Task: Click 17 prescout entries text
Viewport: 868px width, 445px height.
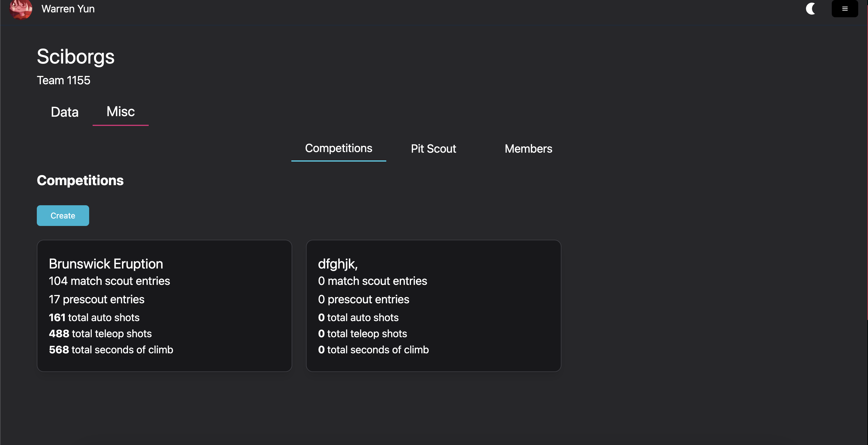Action: point(97,300)
